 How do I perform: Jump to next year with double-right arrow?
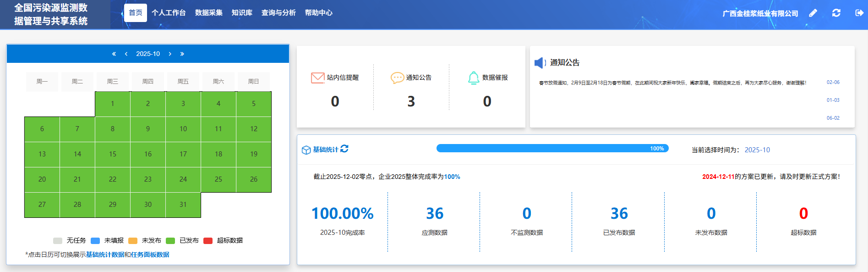pos(182,54)
